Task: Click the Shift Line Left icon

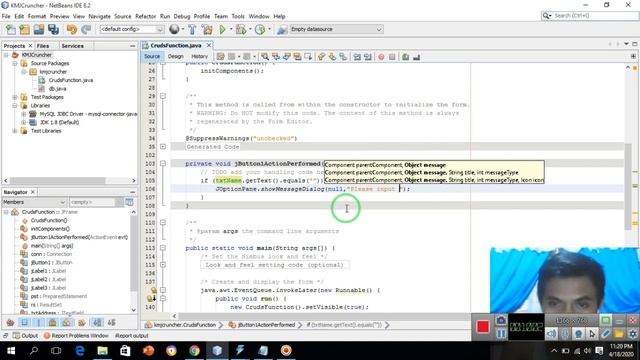Action: (357, 57)
